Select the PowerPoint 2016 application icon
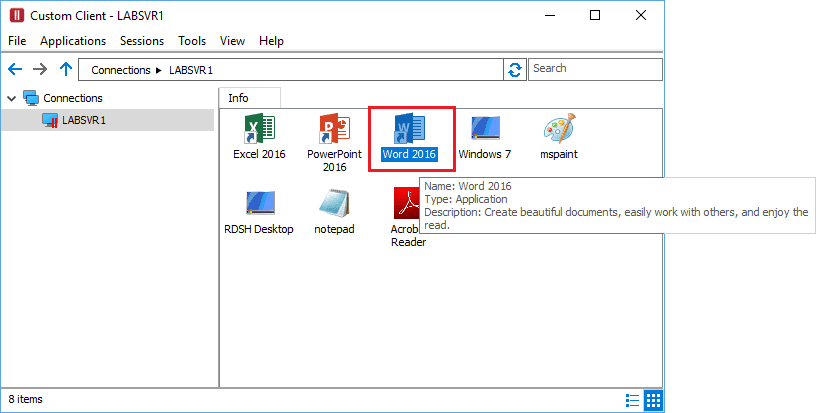816x413 pixels. tap(334, 130)
